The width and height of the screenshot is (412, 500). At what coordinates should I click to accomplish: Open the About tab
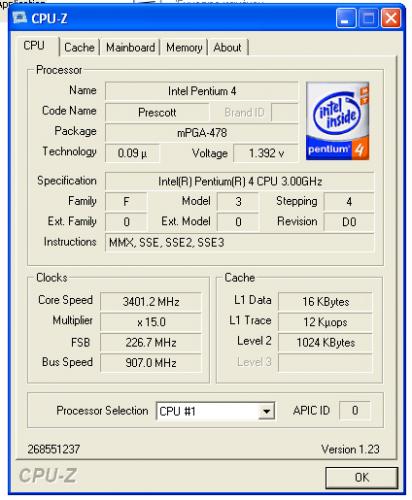tap(227, 48)
